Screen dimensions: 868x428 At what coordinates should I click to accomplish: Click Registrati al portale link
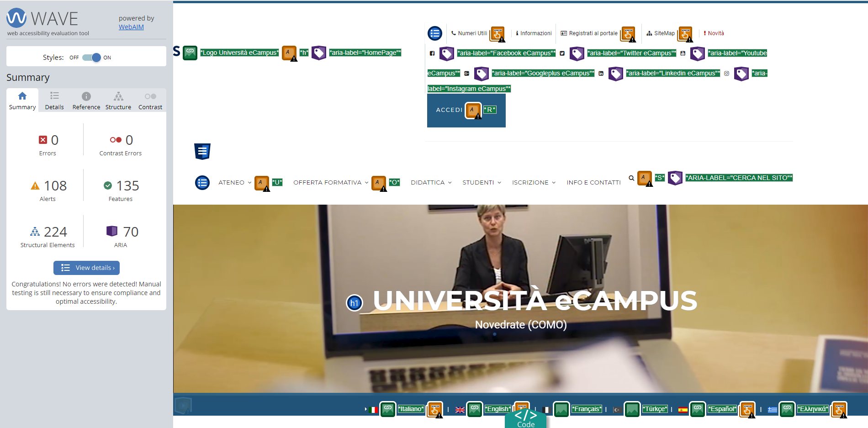[x=589, y=33]
